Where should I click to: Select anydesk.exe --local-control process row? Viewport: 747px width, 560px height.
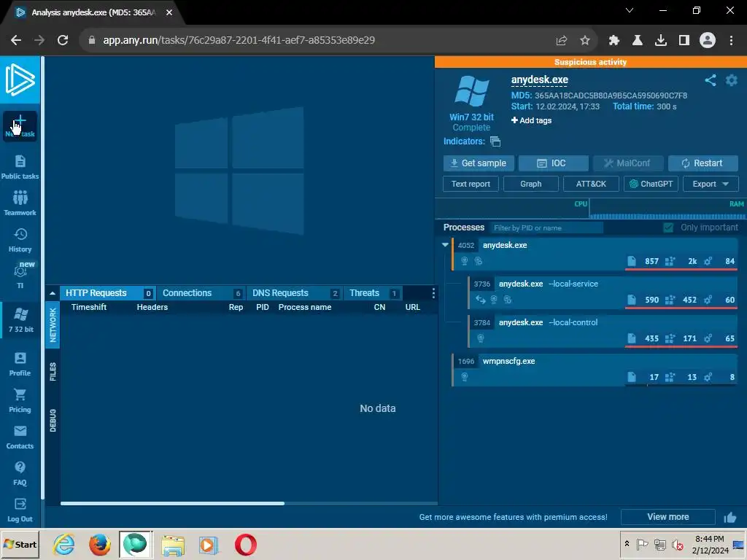[603, 330]
